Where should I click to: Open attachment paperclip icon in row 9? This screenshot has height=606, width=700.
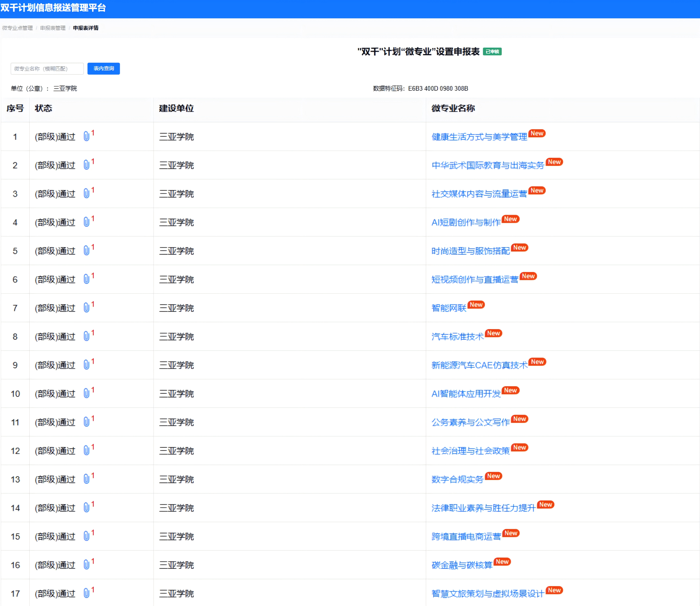pos(87,365)
